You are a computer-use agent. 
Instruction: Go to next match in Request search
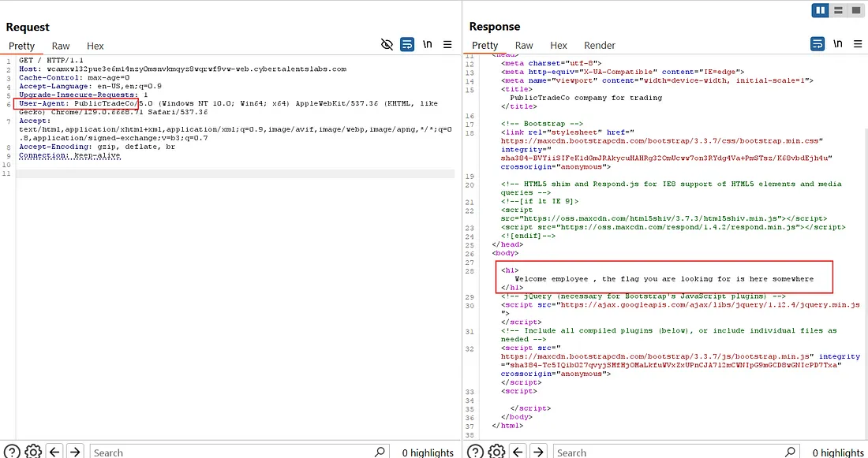(75, 452)
